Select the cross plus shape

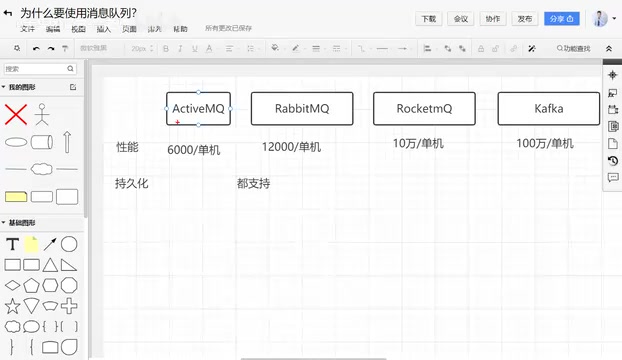point(69,306)
